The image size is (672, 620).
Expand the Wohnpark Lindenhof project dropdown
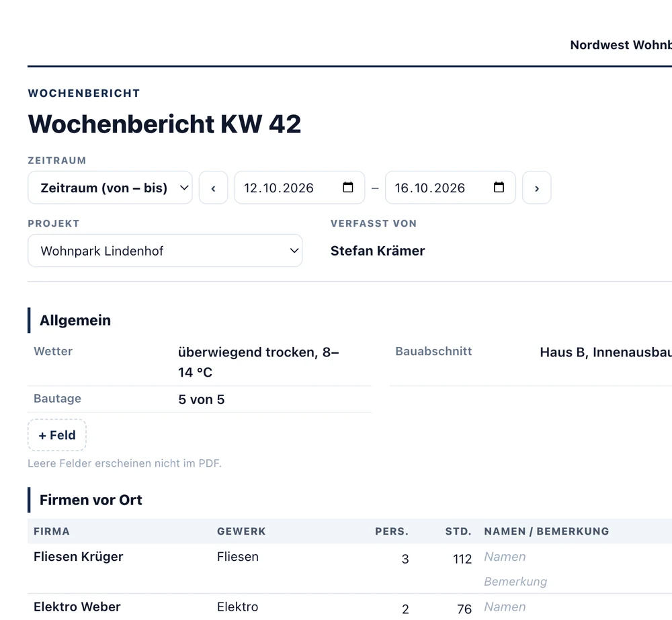coord(165,250)
